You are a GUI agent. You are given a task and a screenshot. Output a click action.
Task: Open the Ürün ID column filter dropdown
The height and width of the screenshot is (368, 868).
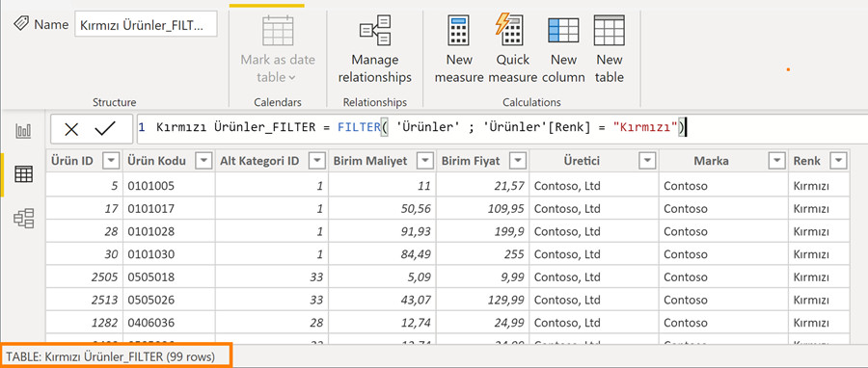pyautogui.click(x=111, y=161)
